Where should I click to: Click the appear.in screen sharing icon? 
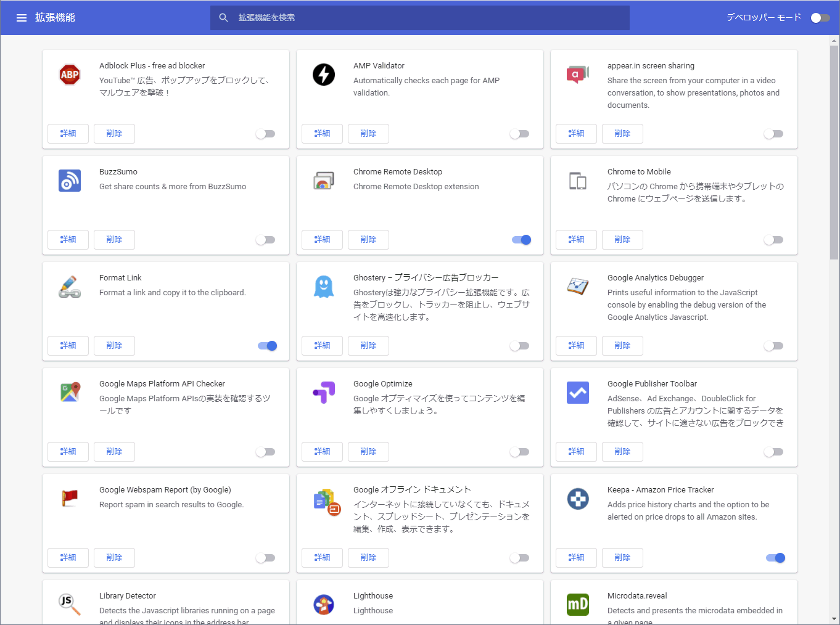[x=578, y=75]
